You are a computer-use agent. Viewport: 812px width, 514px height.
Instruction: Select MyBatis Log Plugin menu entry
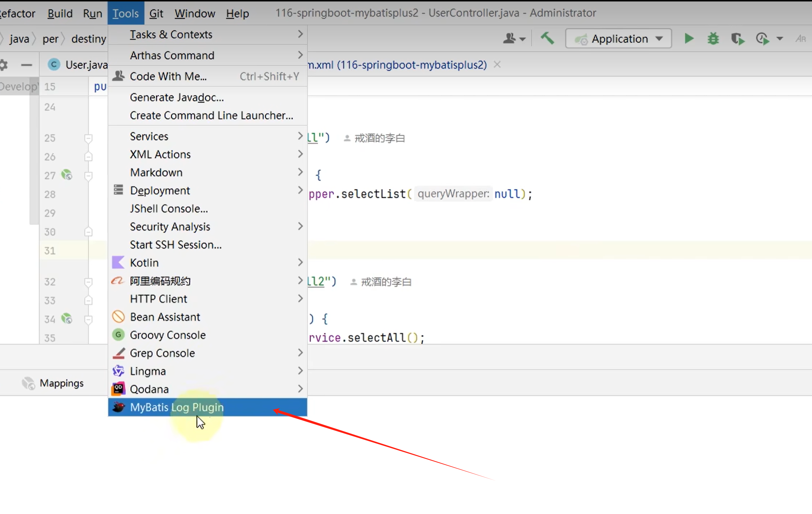click(x=208, y=407)
